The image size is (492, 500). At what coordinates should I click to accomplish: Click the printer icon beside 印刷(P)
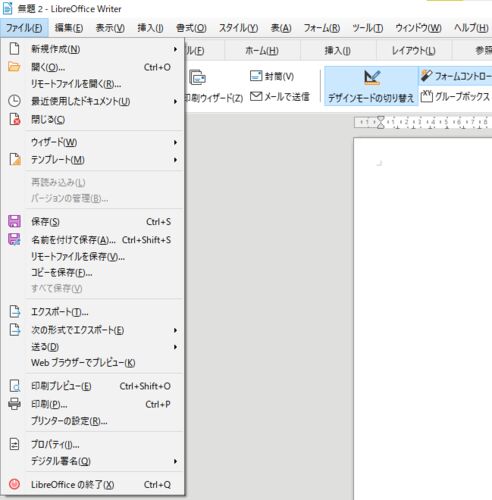pos(14,404)
